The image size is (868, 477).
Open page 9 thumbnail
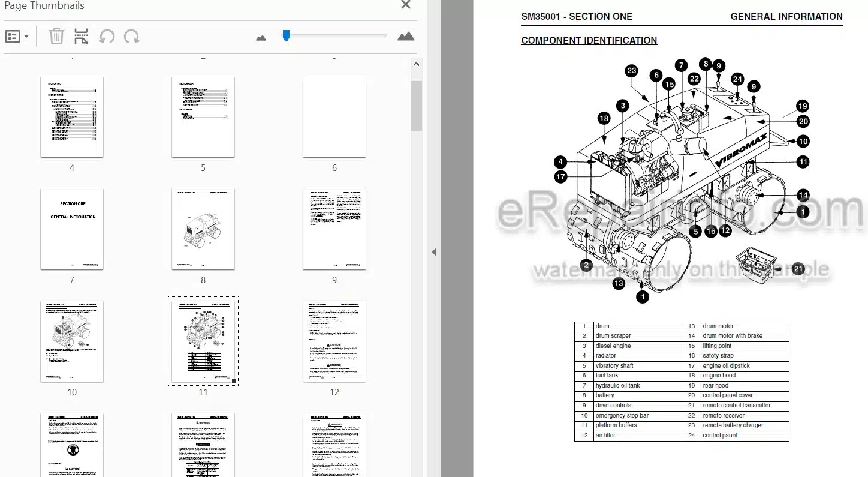tap(334, 229)
